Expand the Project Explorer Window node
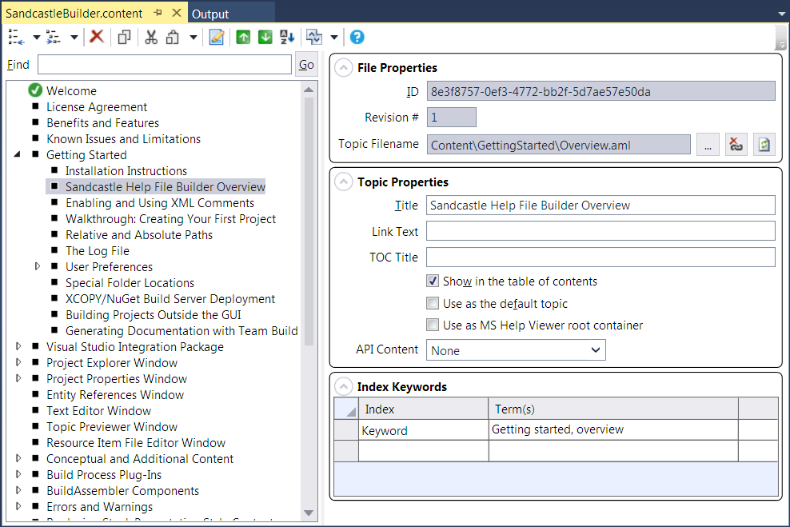Image resolution: width=790 pixels, height=527 pixels. coord(18,362)
